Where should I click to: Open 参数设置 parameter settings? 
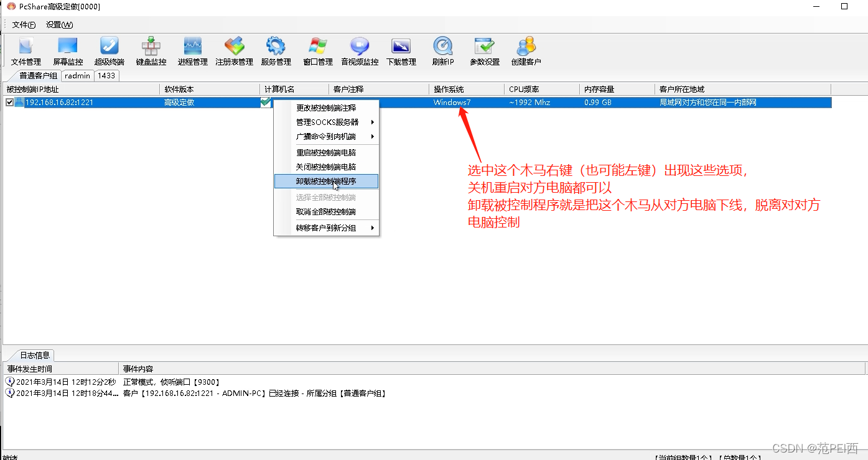click(x=485, y=51)
